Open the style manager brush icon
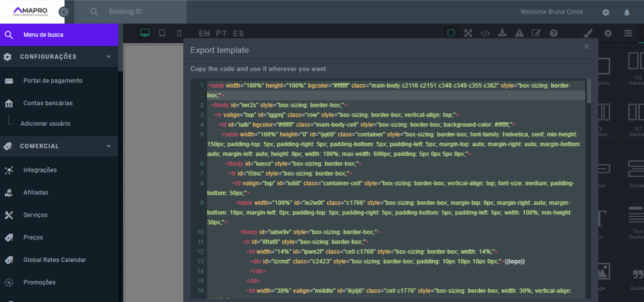Image resolution: width=644 pixels, height=302 pixels. pos(588,33)
